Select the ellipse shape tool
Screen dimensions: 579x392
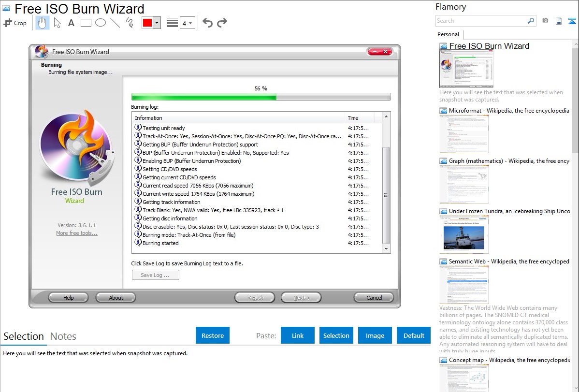[101, 23]
